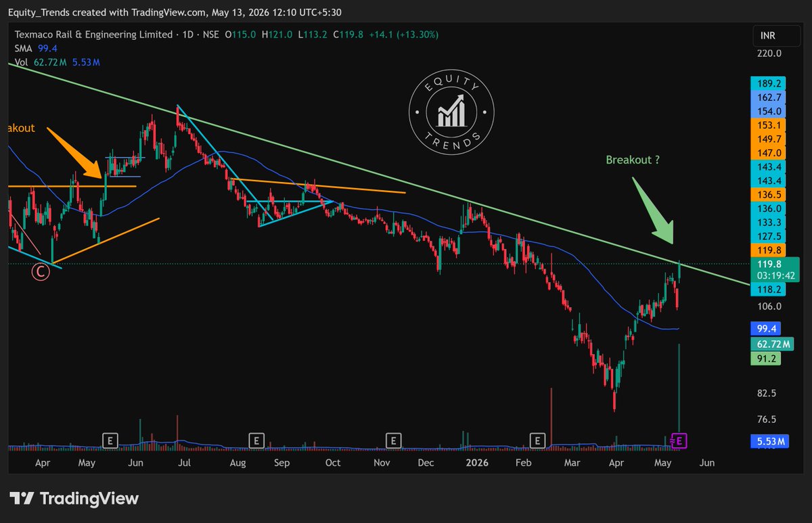The height and width of the screenshot is (523, 812).
Task: Click the Aug label on time axis
Action: coord(237,463)
